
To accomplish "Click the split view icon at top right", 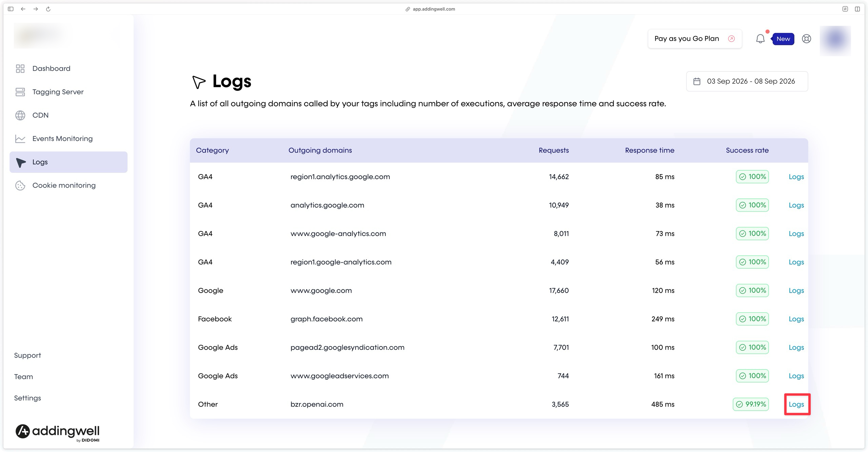I will [x=857, y=9].
